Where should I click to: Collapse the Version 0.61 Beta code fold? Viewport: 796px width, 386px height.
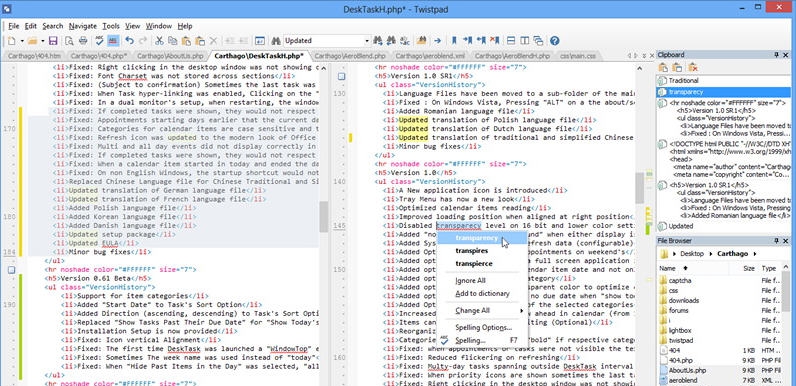[x=12, y=270]
